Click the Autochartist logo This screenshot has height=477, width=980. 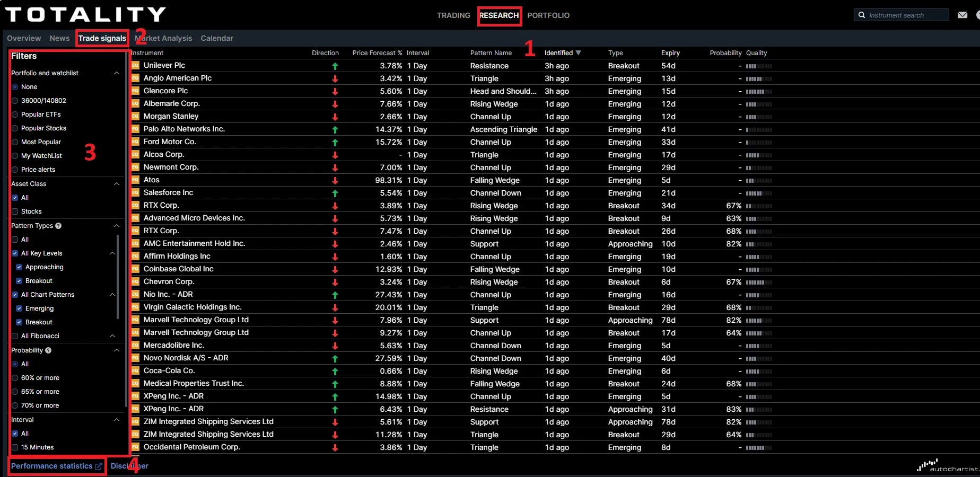point(948,466)
